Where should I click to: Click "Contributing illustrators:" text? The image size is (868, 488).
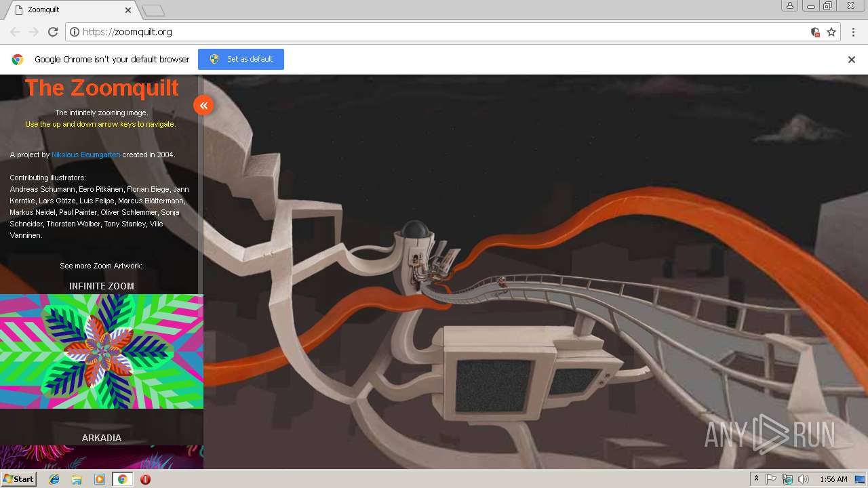tap(48, 178)
